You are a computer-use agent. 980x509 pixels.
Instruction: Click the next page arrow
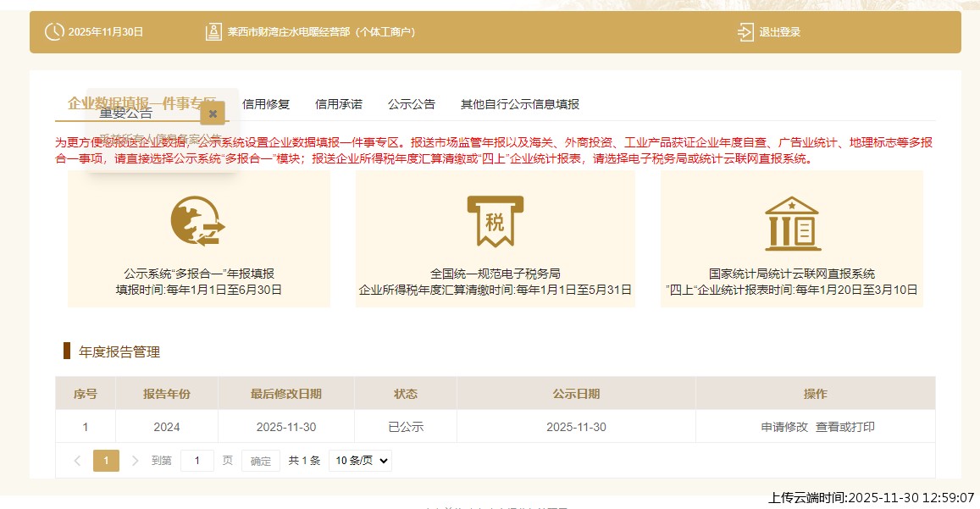pos(136,461)
